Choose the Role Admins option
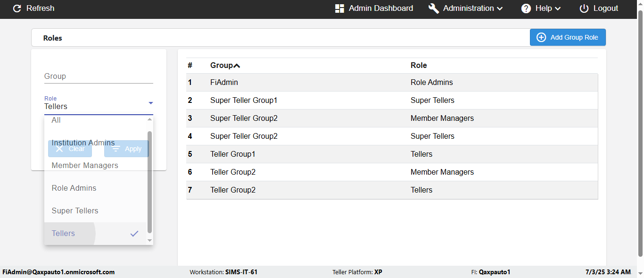The height and width of the screenshot is (278, 644). pyautogui.click(x=74, y=188)
